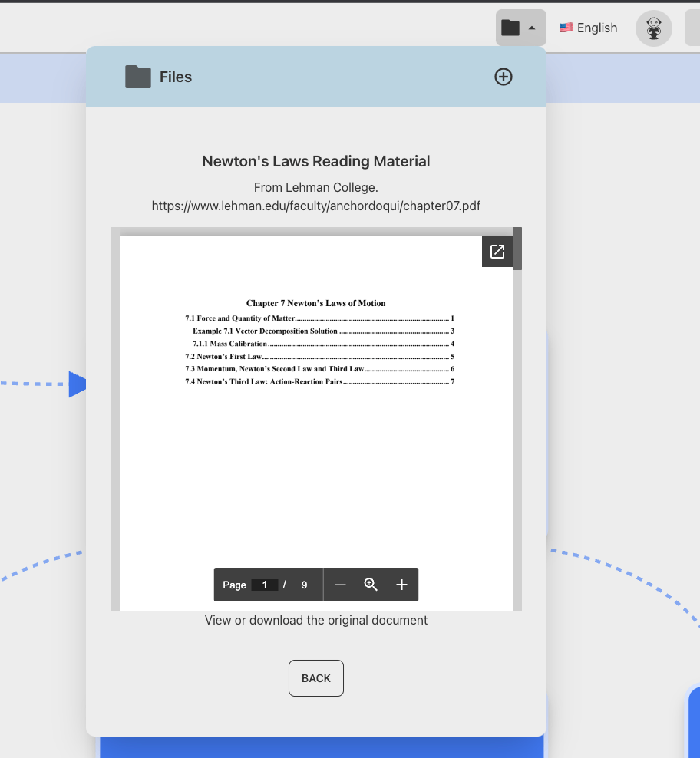
Task: Select 7.3 Momentum, Newton's Second Law entry
Action: pyautogui.click(x=274, y=369)
